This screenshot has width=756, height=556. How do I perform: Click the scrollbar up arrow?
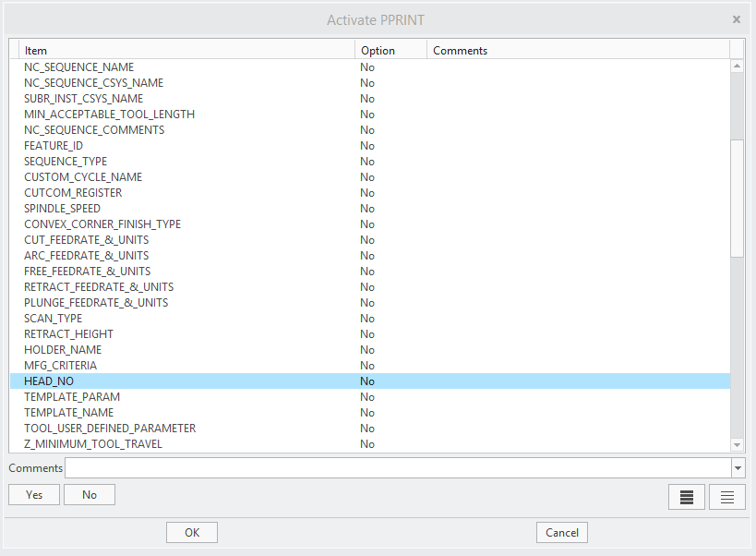[738, 66]
